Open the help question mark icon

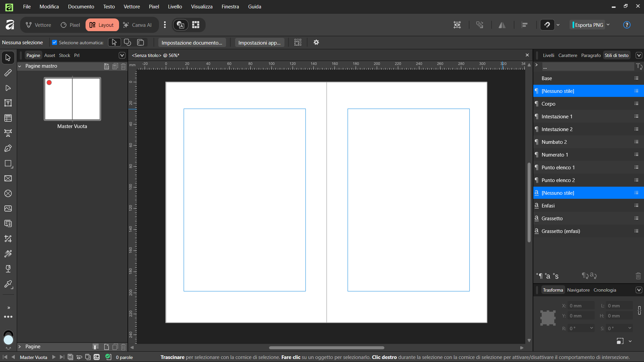pos(627,25)
